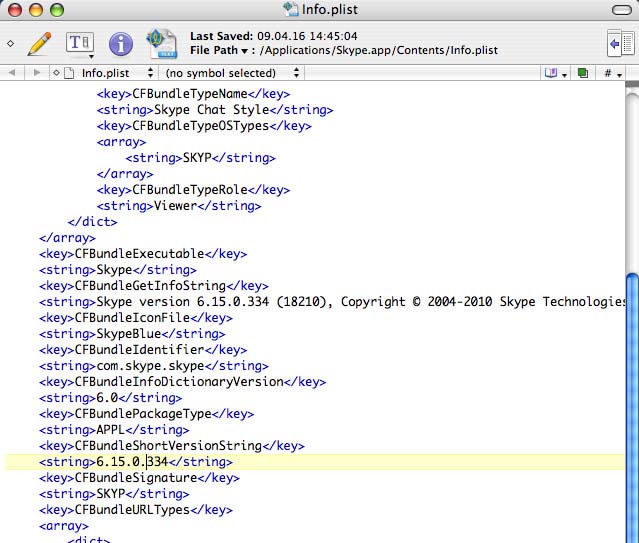Click the closing dict tag line
The width and height of the screenshot is (639, 543).
pos(92,222)
